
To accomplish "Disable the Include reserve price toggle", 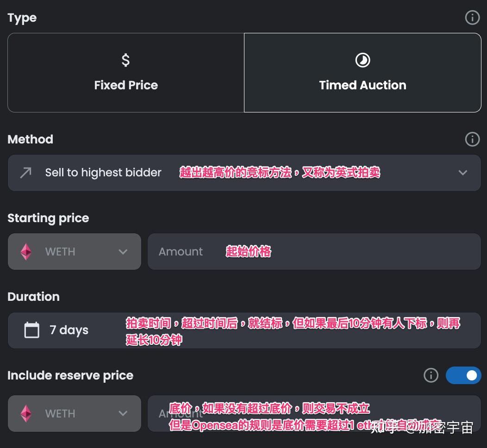I will 463,375.
